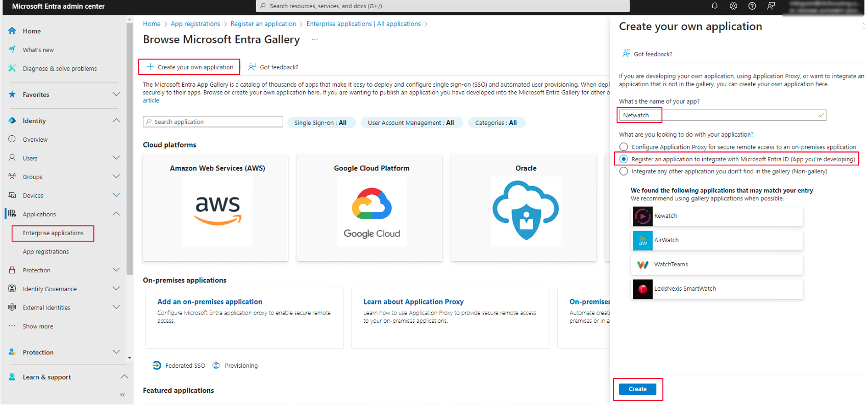Open Add an on-premises application link
Image resolution: width=868 pixels, height=407 pixels.
[x=210, y=302]
